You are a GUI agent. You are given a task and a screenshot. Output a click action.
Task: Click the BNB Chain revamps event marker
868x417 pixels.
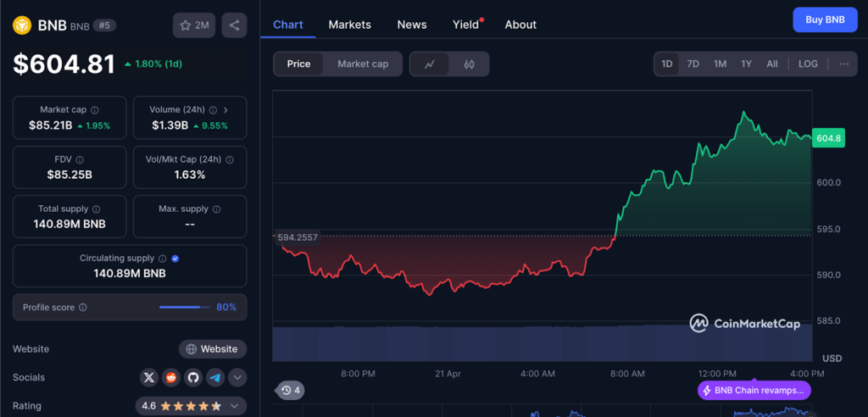tap(754, 391)
